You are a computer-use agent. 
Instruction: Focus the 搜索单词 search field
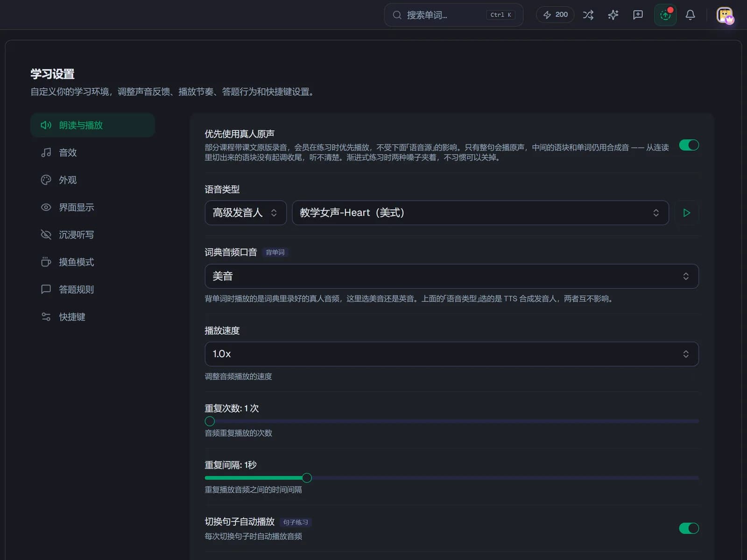453,15
